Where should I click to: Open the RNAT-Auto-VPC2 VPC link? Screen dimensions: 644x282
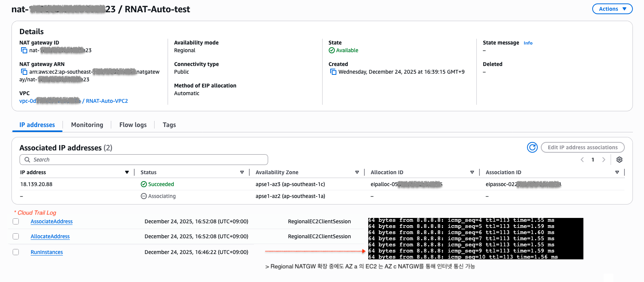(107, 101)
